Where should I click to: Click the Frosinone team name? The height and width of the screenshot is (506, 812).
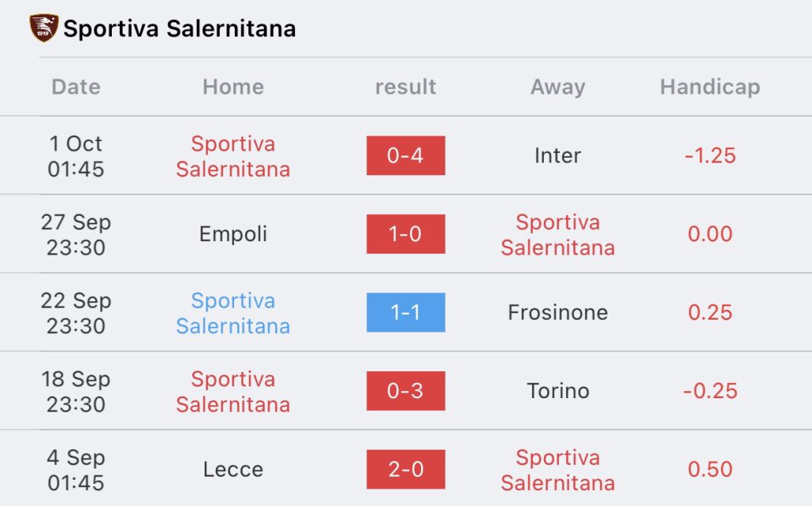[x=557, y=312]
